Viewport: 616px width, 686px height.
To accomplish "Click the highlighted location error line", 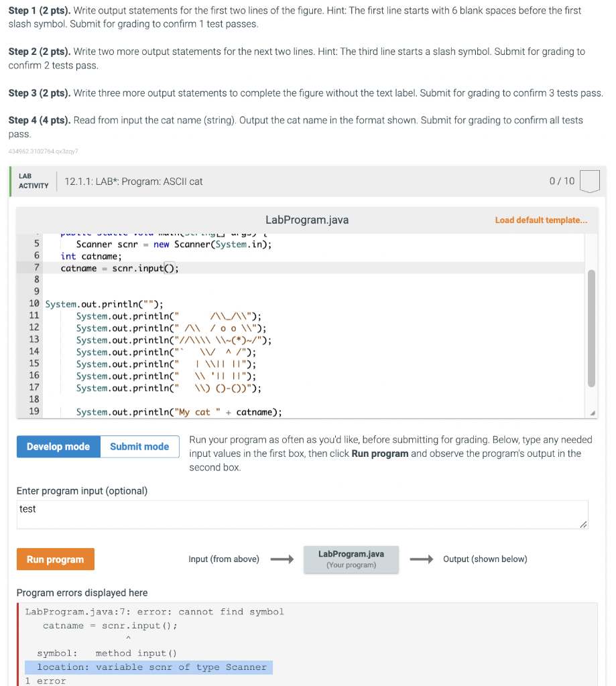I will tap(149, 667).
